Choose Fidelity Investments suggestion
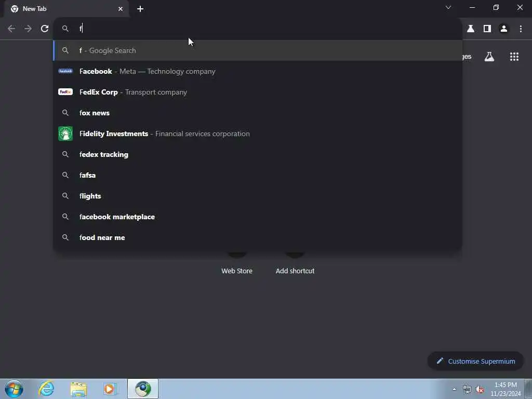532x399 pixels. (x=258, y=134)
